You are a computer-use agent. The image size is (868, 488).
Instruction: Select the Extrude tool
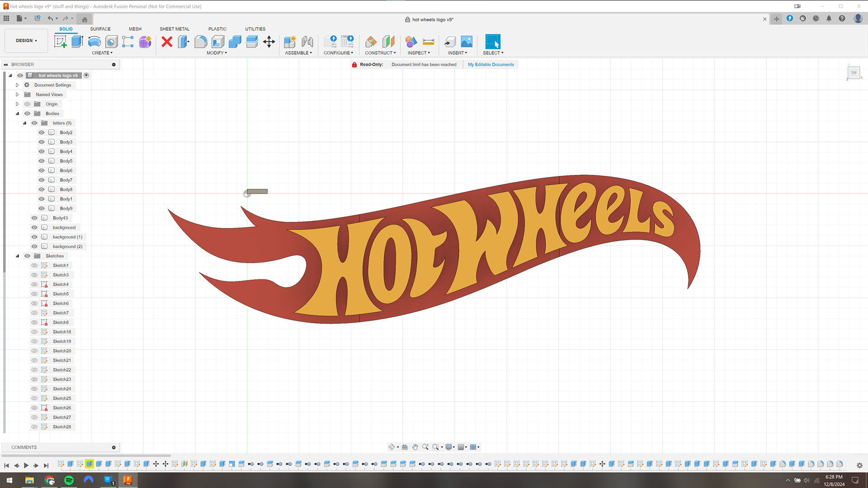point(77,42)
